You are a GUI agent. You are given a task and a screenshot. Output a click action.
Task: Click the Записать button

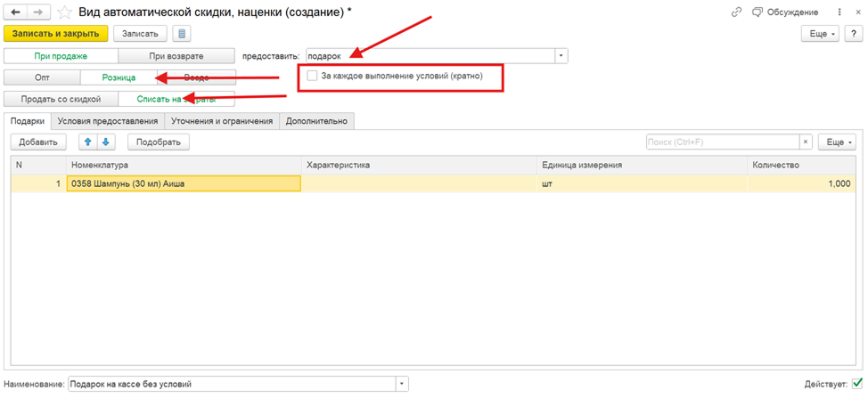(x=141, y=33)
